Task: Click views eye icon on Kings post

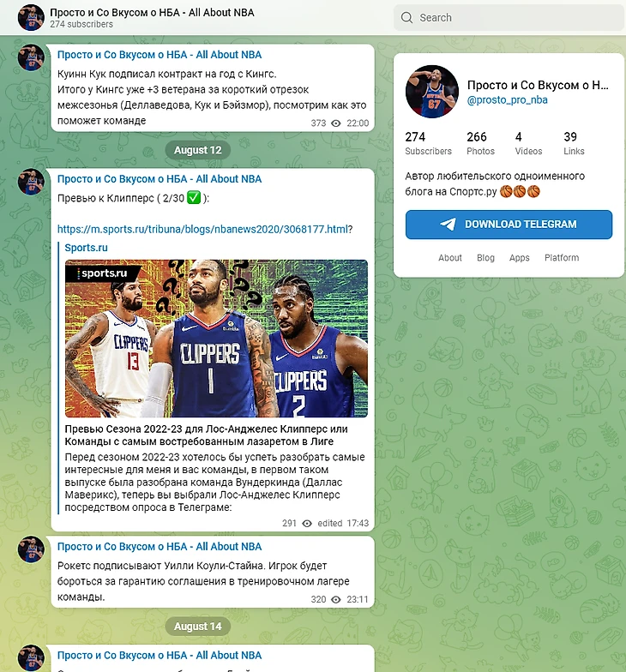Action: pyautogui.click(x=336, y=123)
